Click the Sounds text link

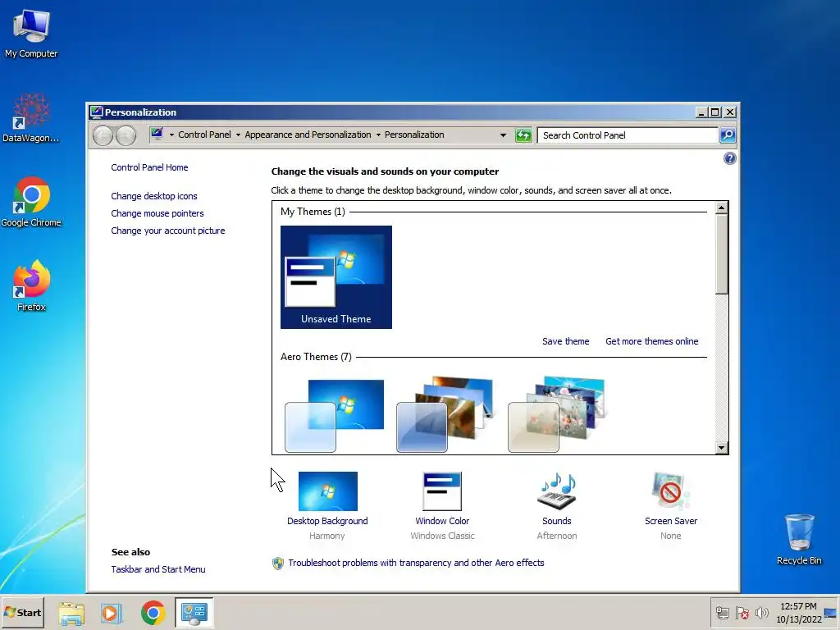tap(557, 521)
